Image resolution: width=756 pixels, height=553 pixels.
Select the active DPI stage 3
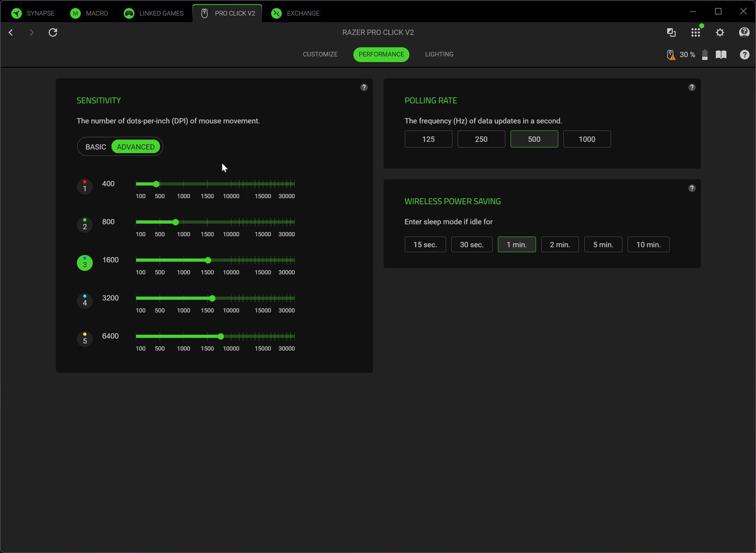[85, 263]
